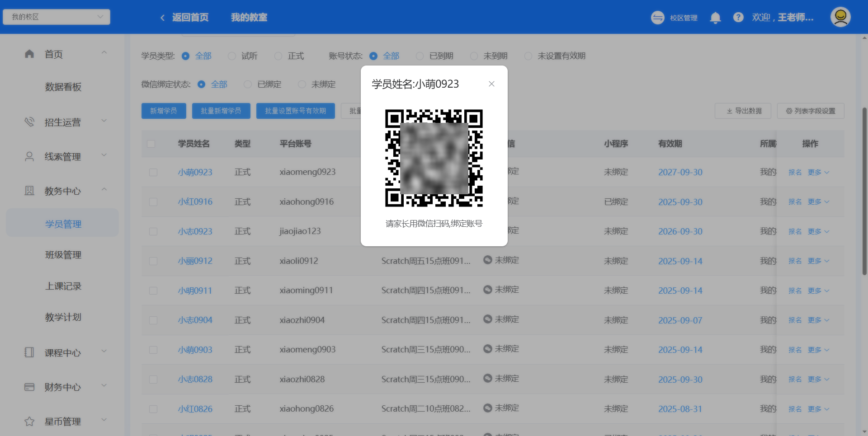This screenshot has height=436, width=868.
Task: Expand the 星币管理 sidebar section
Action: 104,420
